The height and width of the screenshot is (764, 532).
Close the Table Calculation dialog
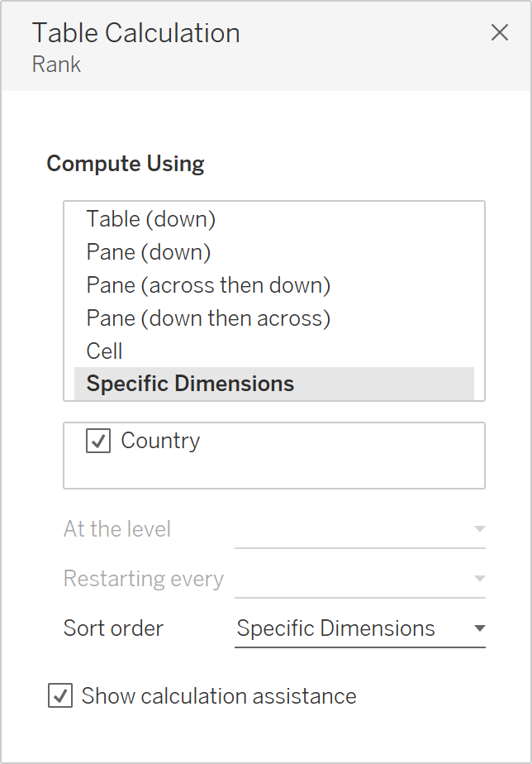click(x=500, y=33)
